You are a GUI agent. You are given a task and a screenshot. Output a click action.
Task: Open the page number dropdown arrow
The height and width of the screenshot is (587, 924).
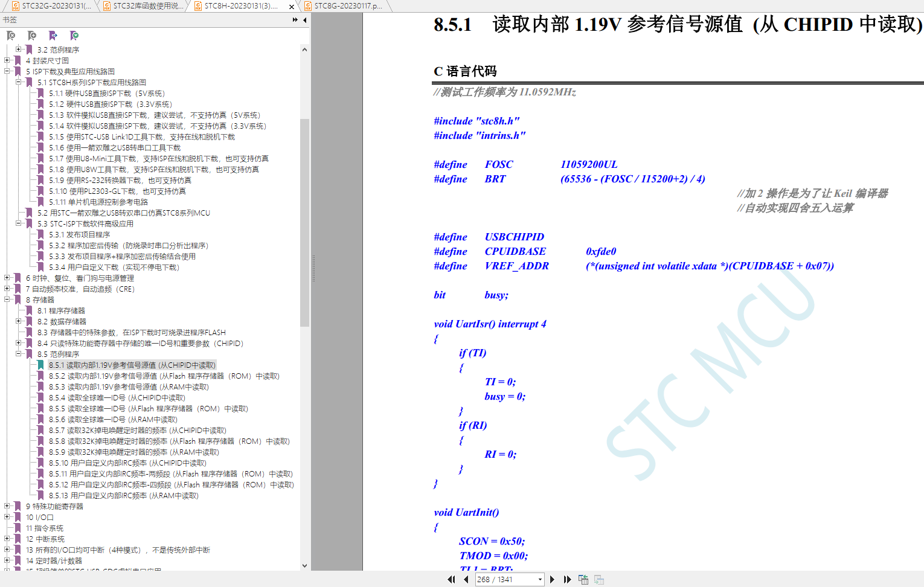pyautogui.click(x=540, y=580)
